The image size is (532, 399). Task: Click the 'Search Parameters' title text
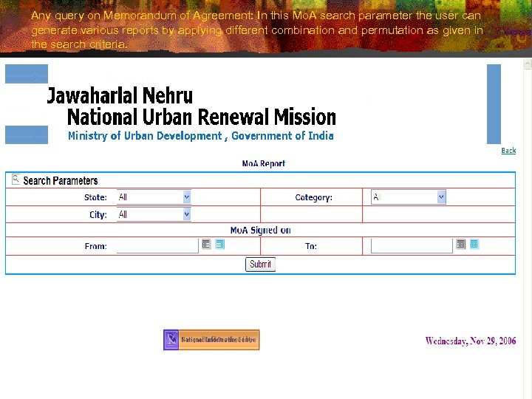point(61,181)
